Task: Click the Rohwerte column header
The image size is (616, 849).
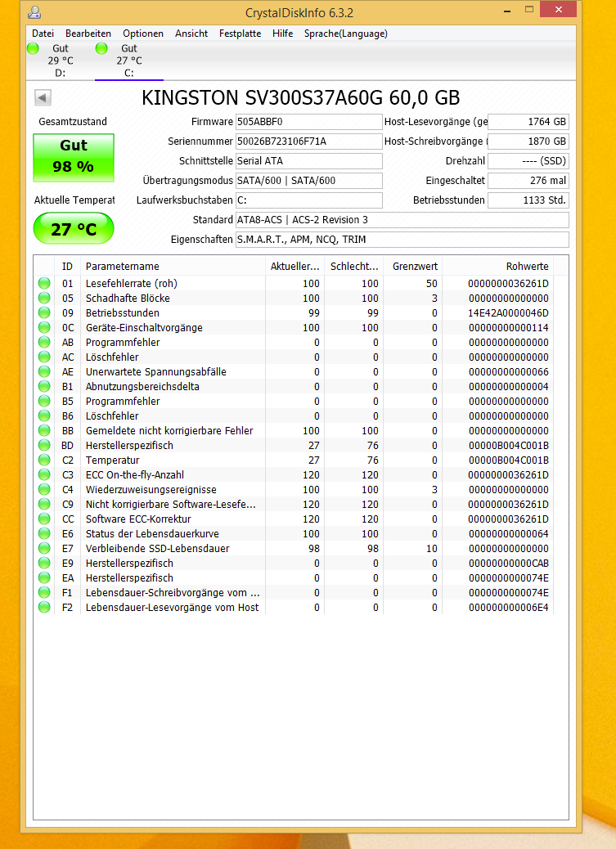Action: pyautogui.click(x=498, y=267)
